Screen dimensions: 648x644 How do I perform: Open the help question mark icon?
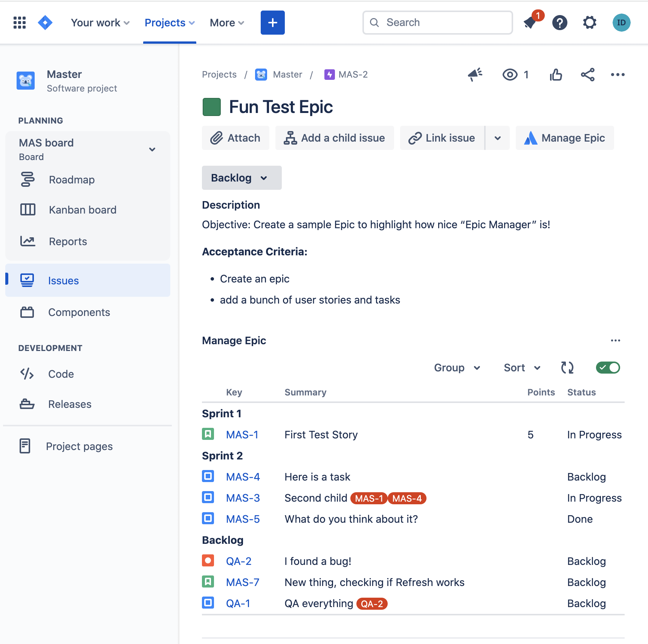(560, 23)
